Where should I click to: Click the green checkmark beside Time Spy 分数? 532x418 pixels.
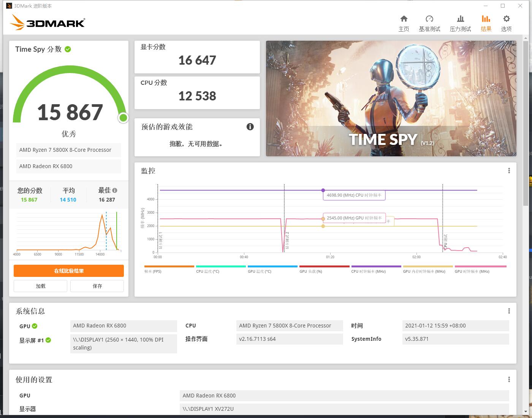click(x=68, y=49)
